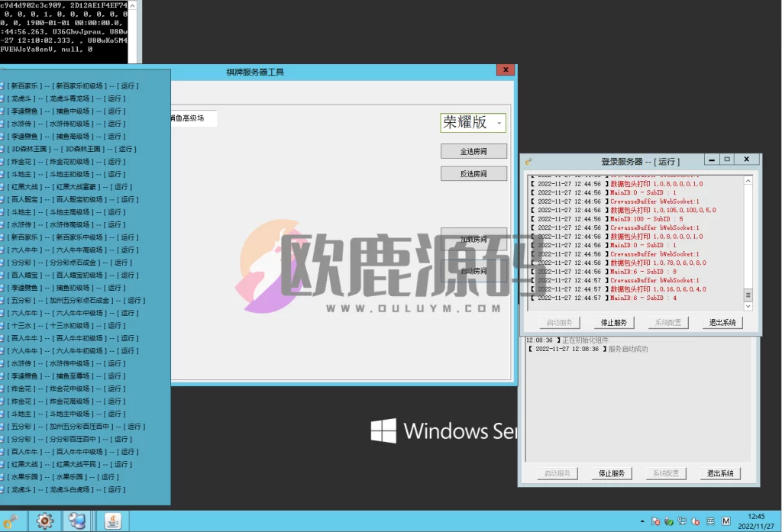Click the gear icon in the taskbar
782x532 pixels.
[44, 521]
